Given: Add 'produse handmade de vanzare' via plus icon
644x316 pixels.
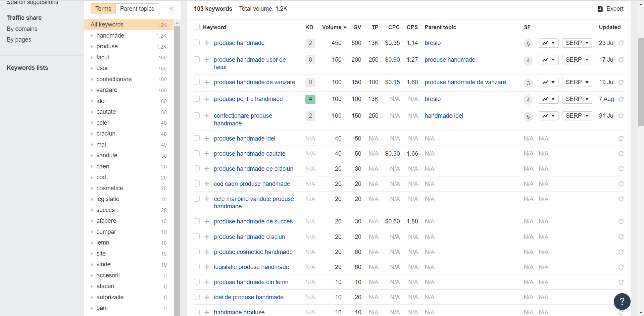Looking at the screenshot, I should 207,82.
